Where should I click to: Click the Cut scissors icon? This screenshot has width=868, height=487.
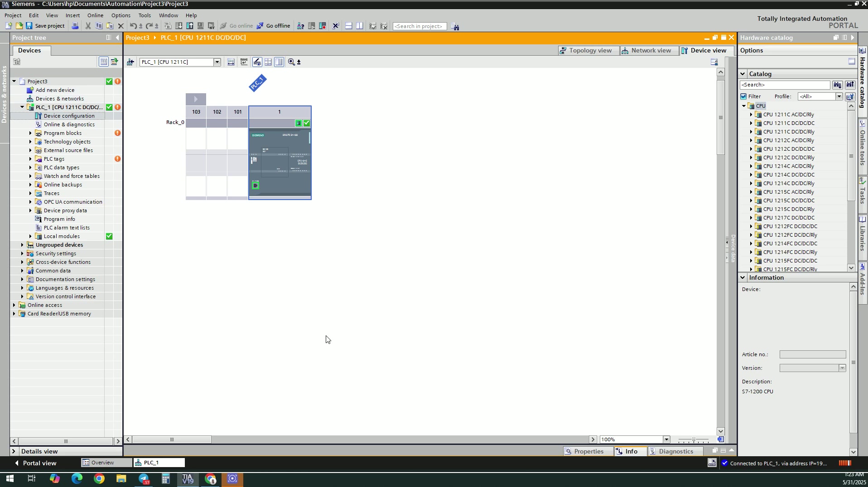pos(88,26)
